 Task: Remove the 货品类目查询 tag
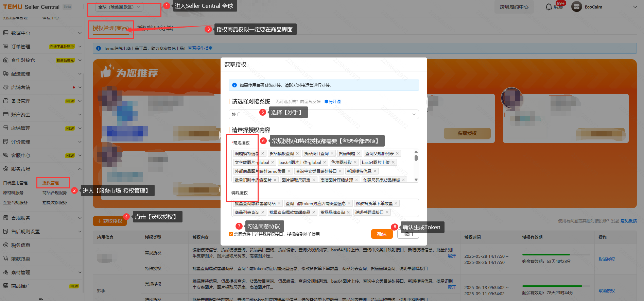coord(332,154)
